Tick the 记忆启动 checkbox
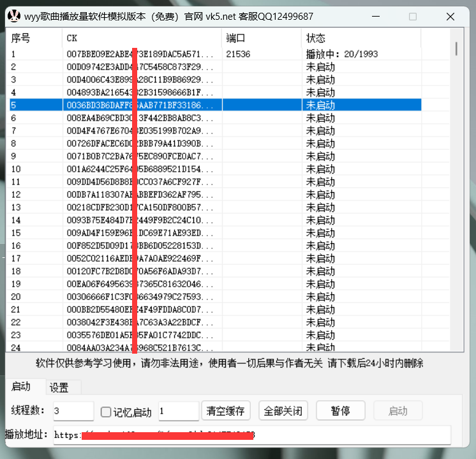 click(x=106, y=412)
